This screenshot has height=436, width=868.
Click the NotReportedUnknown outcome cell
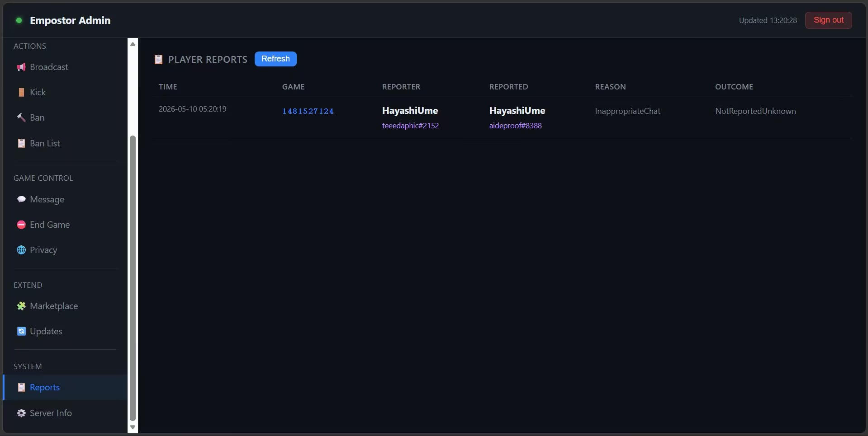pyautogui.click(x=755, y=111)
